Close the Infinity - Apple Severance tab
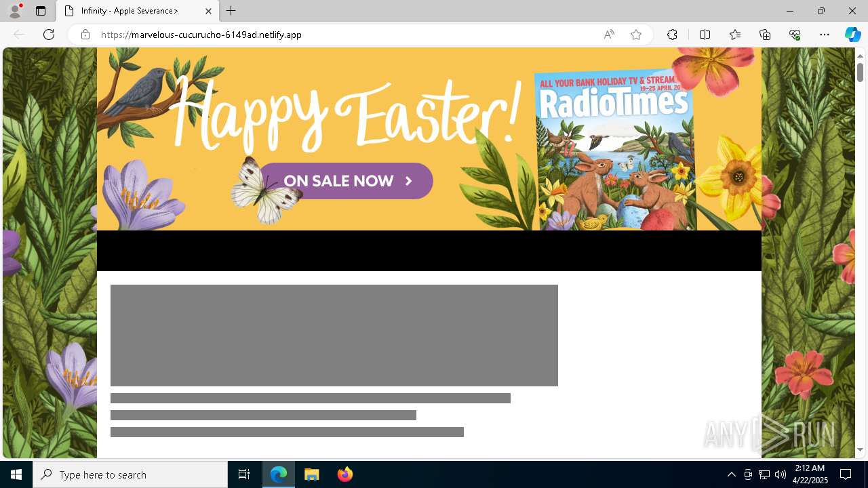 coord(208,11)
